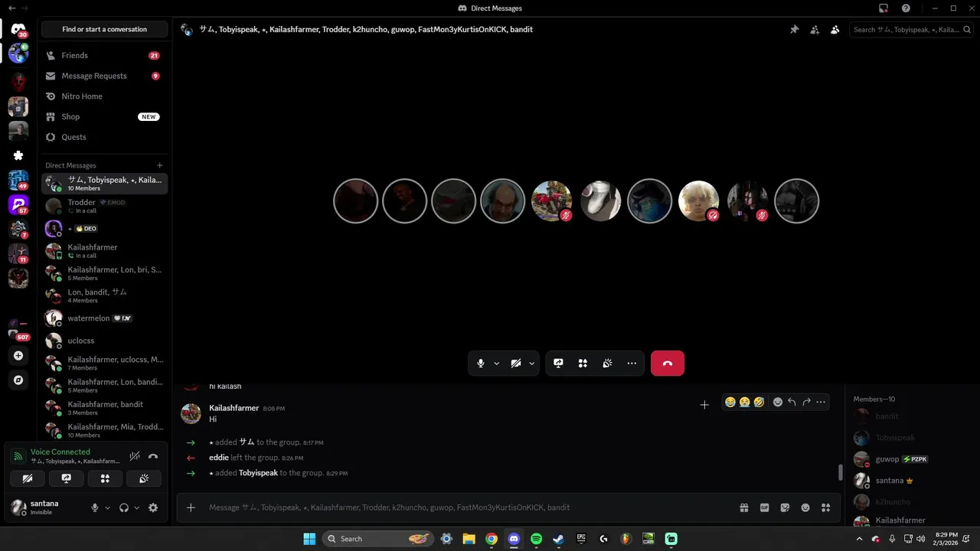The height and width of the screenshot is (551, 980).
Task: Turn on camera in the call control bar
Action: coord(516,364)
